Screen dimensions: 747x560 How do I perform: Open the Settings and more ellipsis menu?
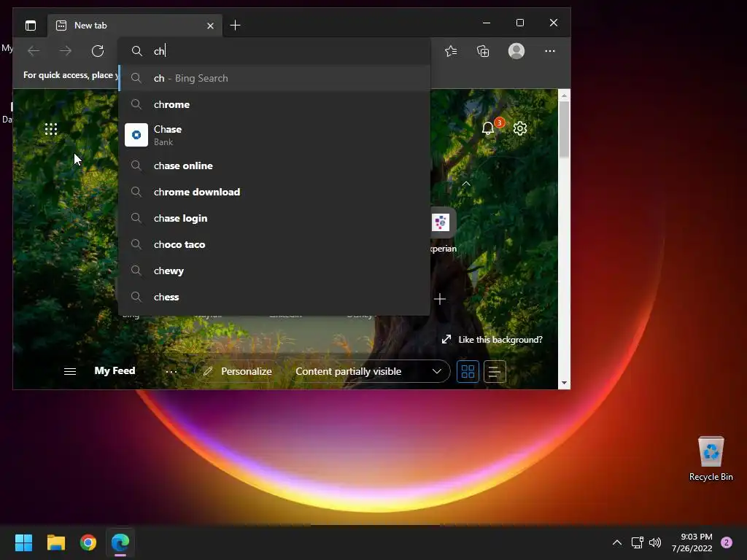click(550, 51)
